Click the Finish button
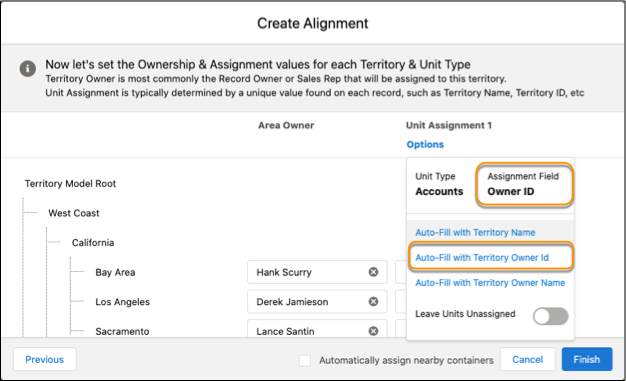 (x=586, y=359)
